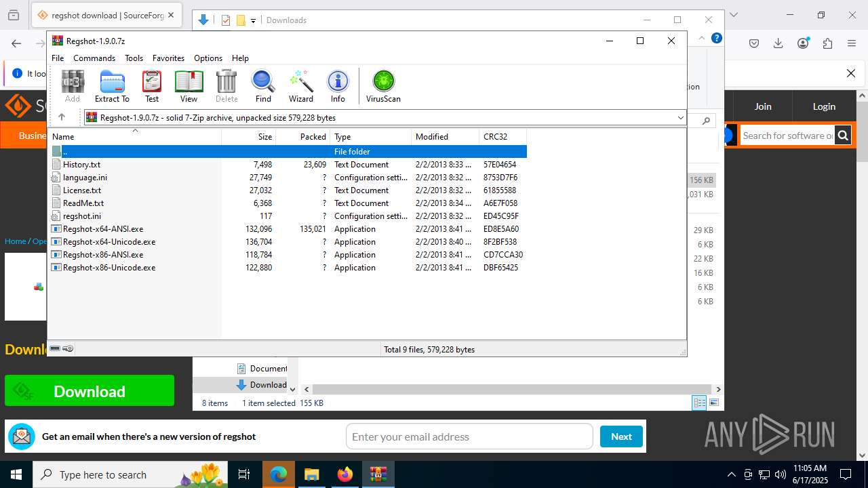868x488 pixels.
Task: Click the drive icon in WinRAR status bar
Action: tap(55, 348)
